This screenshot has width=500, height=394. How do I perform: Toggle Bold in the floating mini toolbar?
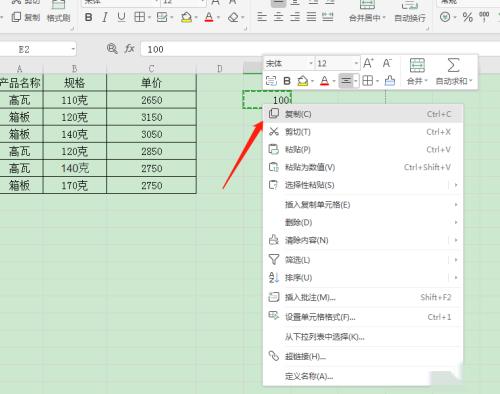(287, 81)
